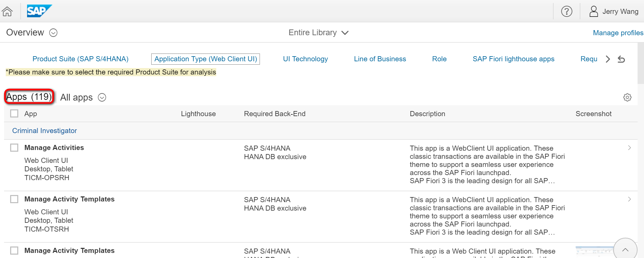This screenshot has width=644, height=258.
Task: Open the Help question mark icon
Action: (x=567, y=12)
